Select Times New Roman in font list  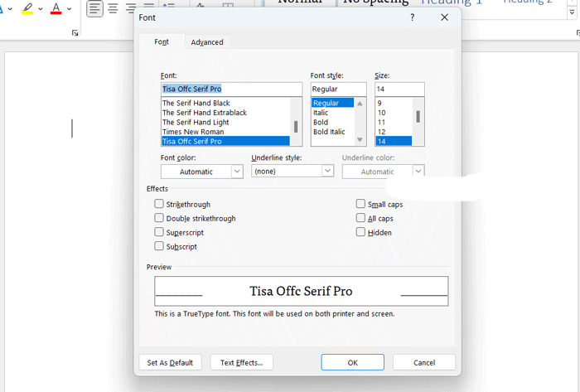[x=193, y=132]
